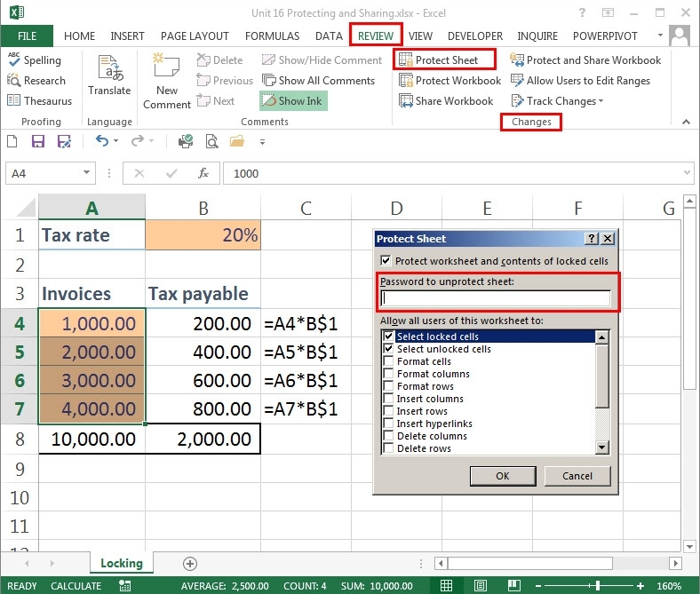Enable Delete rows checkbox
The height and width of the screenshot is (594, 700).
[388, 448]
